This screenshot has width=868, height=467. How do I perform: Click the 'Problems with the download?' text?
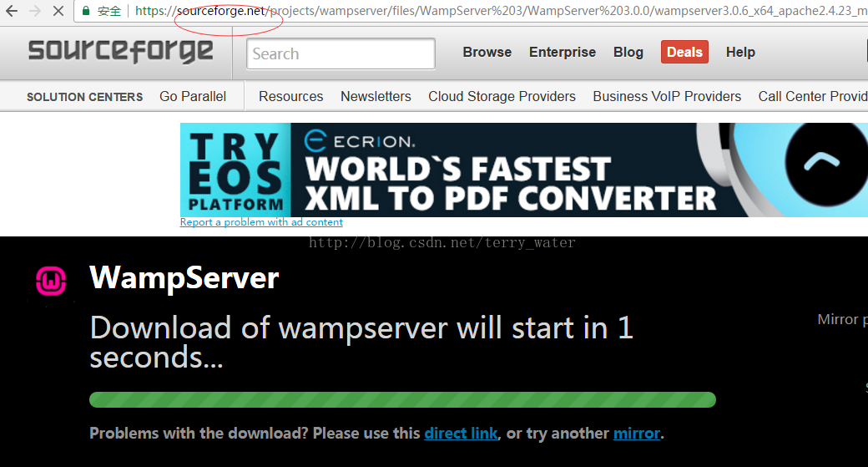tap(199, 434)
